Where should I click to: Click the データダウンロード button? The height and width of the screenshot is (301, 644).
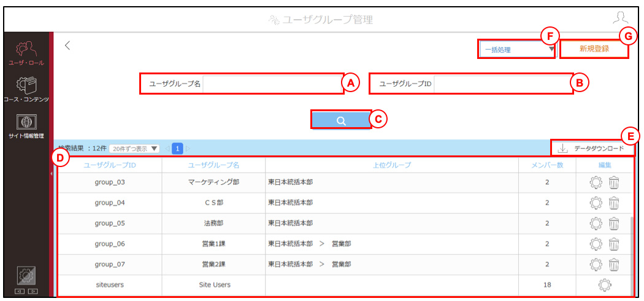click(x=592, y=149)
